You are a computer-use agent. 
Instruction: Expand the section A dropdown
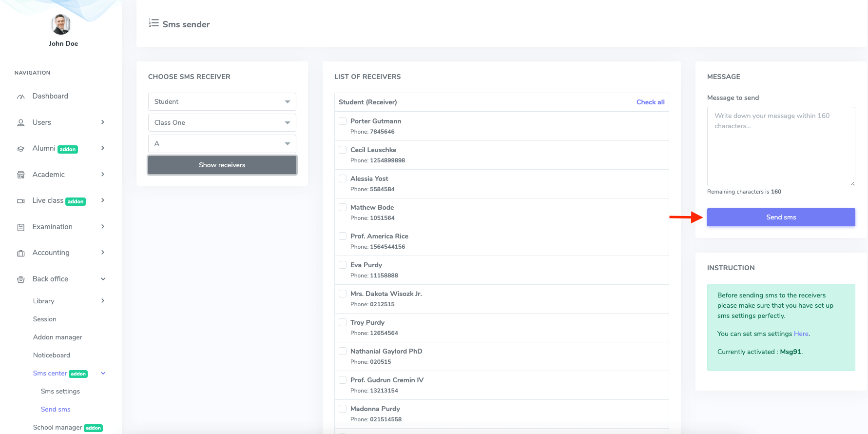point(222,143)
